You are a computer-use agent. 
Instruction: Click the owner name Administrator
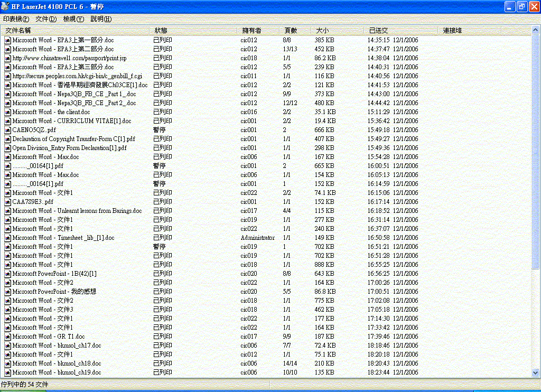[258, 238]
